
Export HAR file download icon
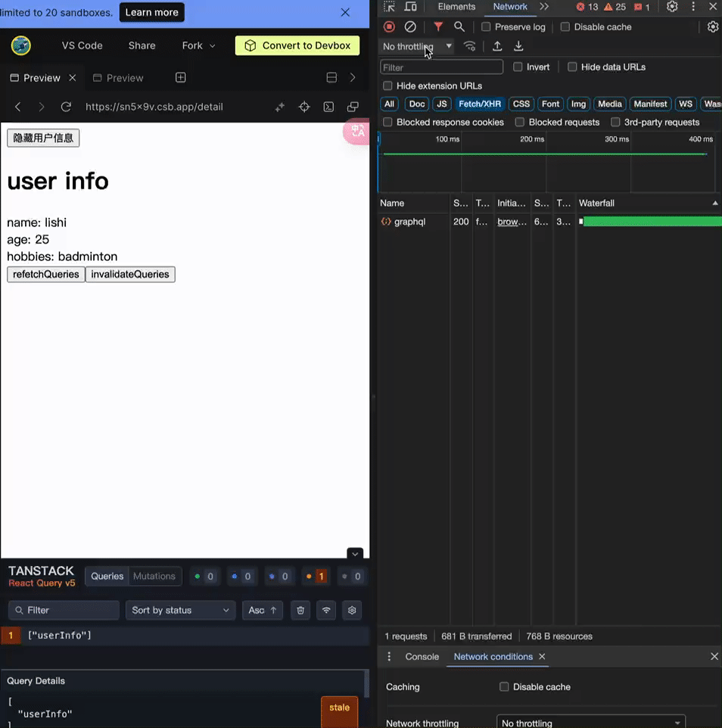tap(518, 46)
